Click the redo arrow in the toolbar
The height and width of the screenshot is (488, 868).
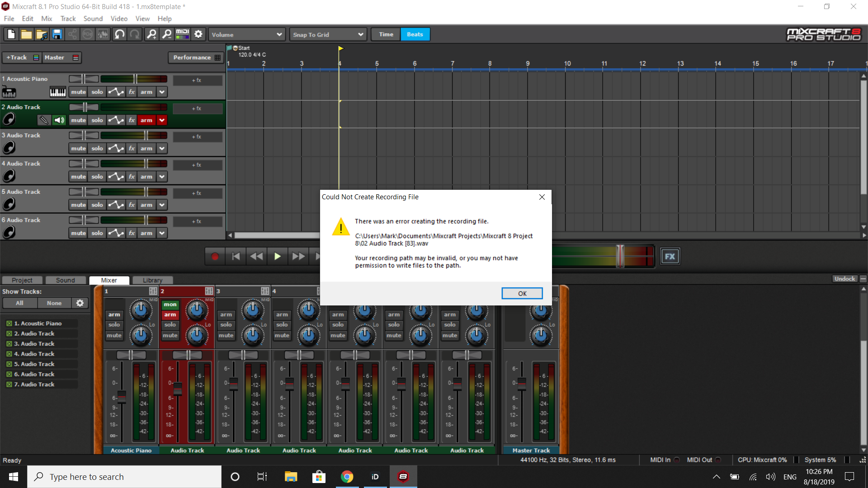[x=135, y=34]
